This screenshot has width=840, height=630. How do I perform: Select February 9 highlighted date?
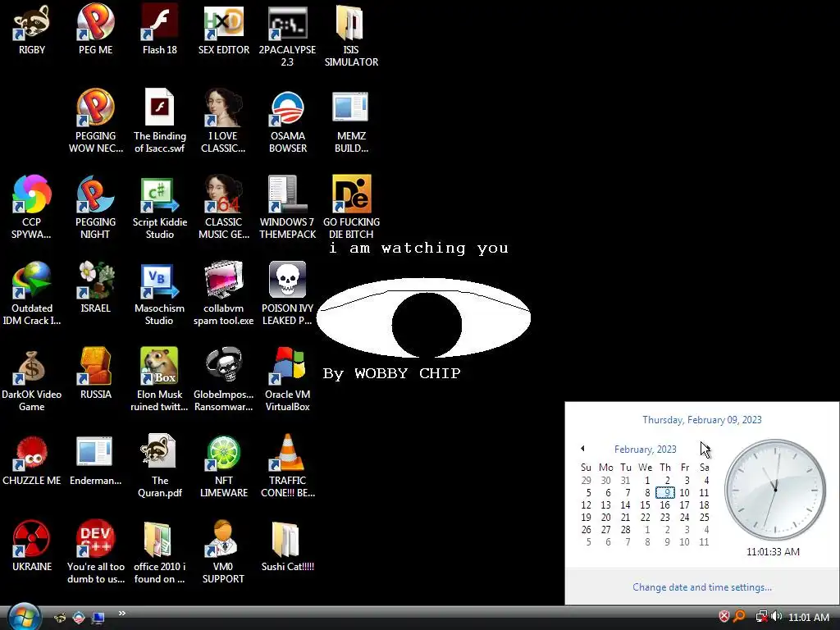tap(664, 492)
